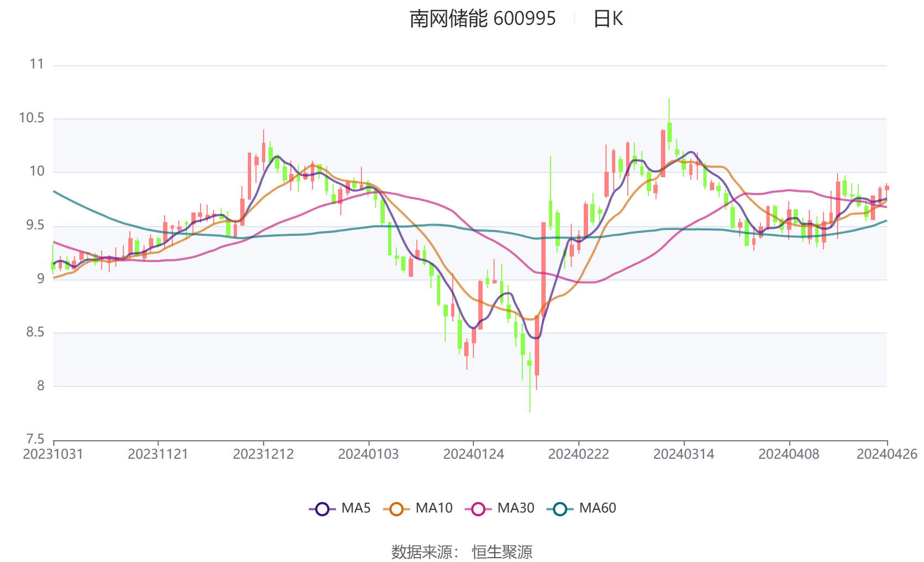Toggle the MA60 legend marker

coord(560,509)
